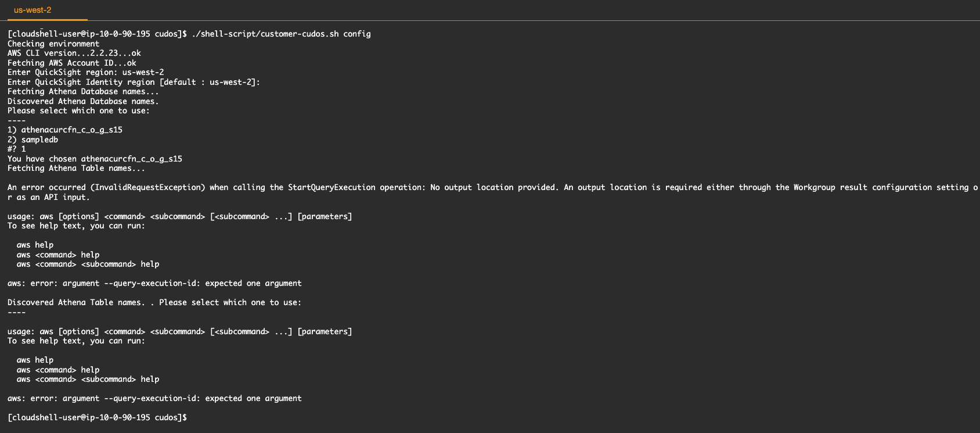
Task: Click the second 'usage: aws [options]' line
Action: click(179, 331)
